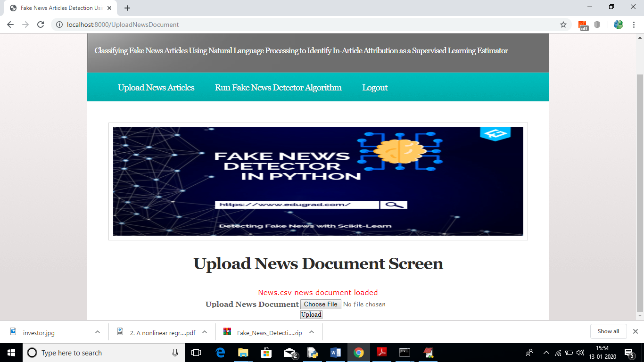This screenshot has height=362, width=644.
Task: Open the clock showing 15:54
Action: (x=603, y=353)
